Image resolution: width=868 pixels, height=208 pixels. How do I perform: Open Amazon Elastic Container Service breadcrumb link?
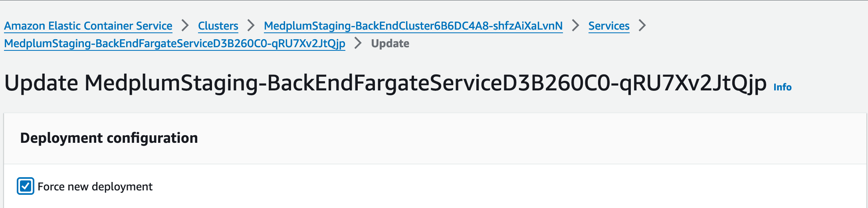(88, 26)
